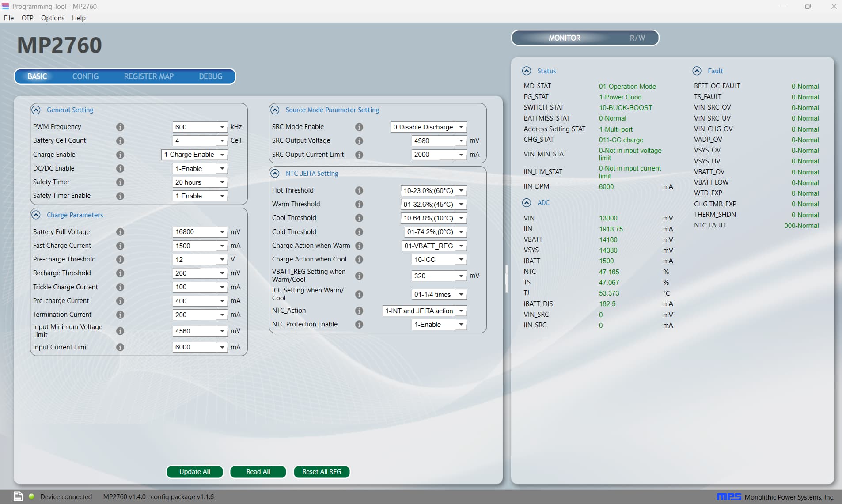Screen dimensions: 842x504
Task: Open the OTP menu
Action: (27, 18)
